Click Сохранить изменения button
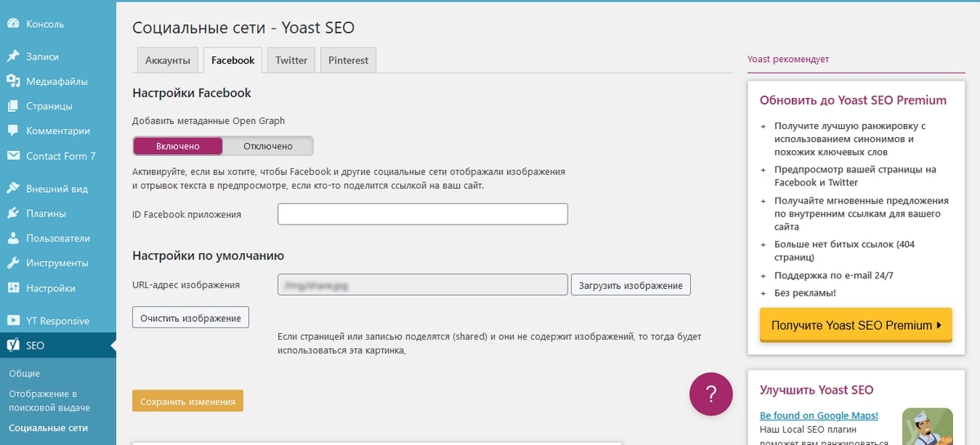The height and width of the screenshot is (445, 980). coord(188,402)
